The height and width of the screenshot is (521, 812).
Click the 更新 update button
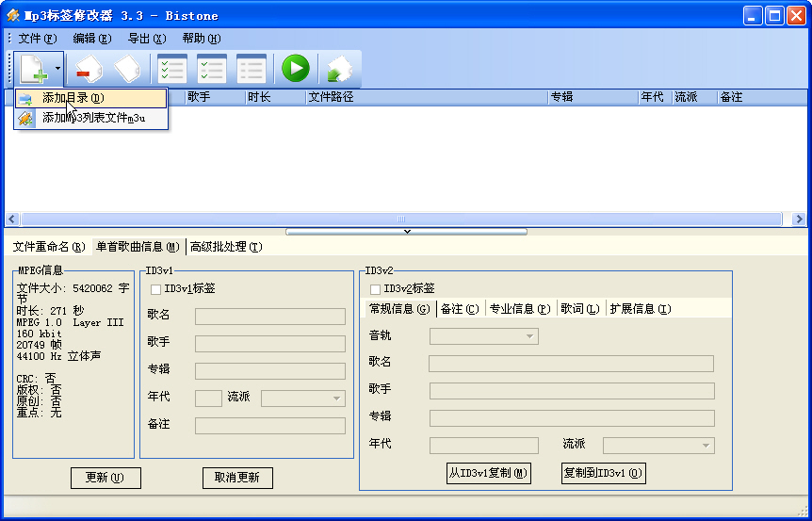(x=106, y=478)
